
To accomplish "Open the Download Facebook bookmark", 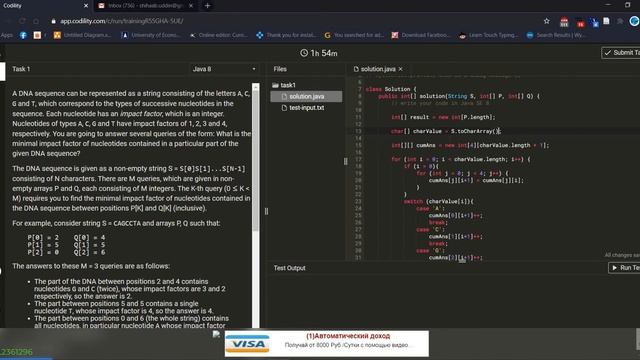I will (x=421, y=36).
